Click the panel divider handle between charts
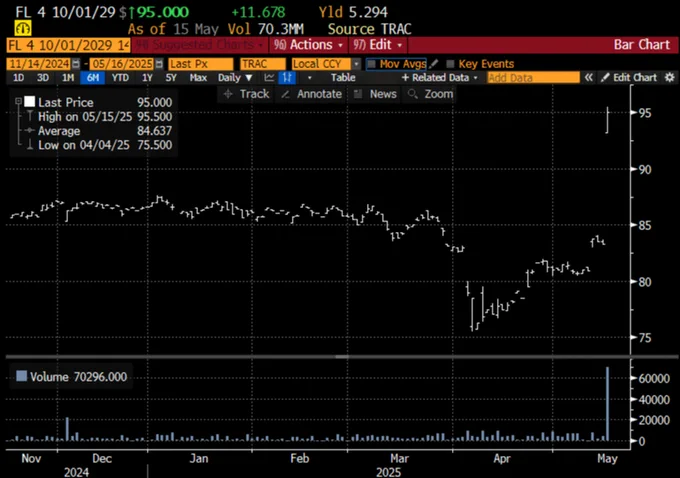This screenshot has height=478, width=680. click(342, 357)
